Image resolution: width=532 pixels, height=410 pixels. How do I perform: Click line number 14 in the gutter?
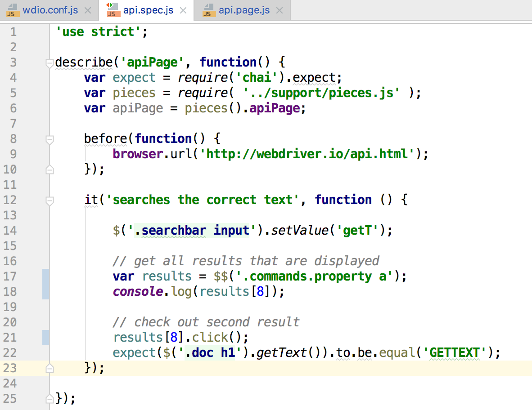click(x=10, y=231)
